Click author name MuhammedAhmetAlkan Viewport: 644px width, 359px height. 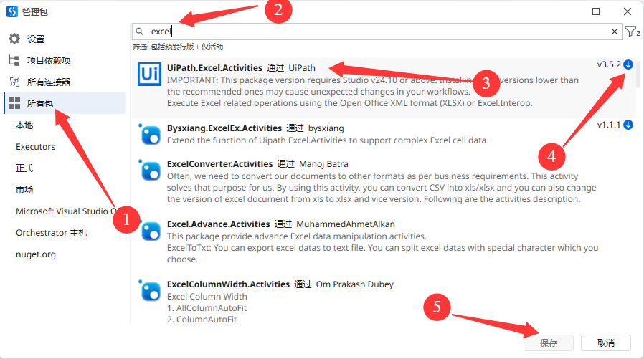[x=346, y=224]
